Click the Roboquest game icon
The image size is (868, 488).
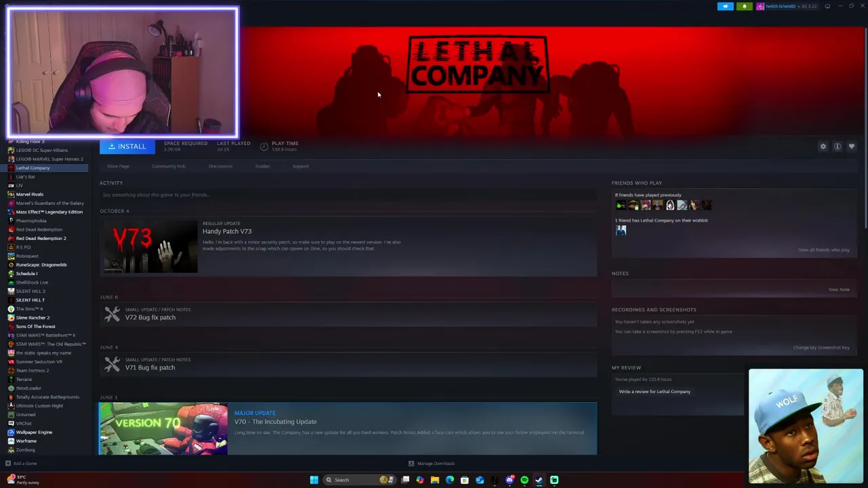[x=11, y=256]
